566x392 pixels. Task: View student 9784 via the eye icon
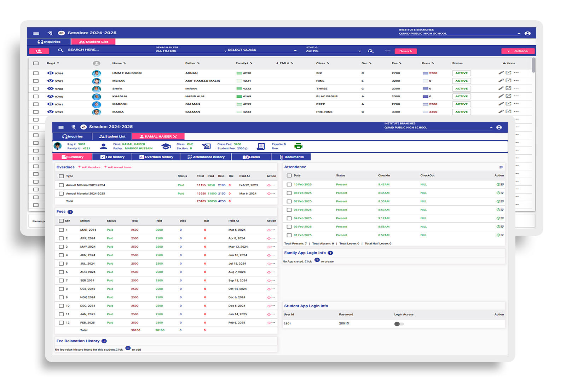coord(50,73)
